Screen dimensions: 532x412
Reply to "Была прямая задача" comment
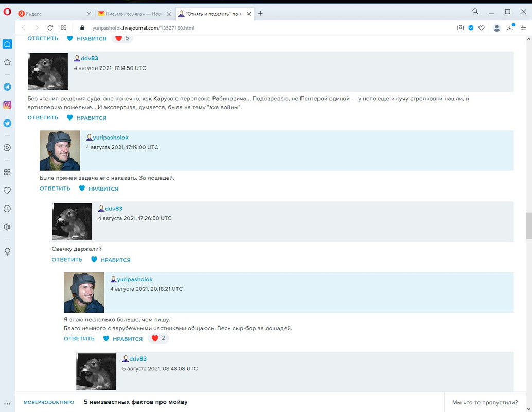[x=55, y=188]
